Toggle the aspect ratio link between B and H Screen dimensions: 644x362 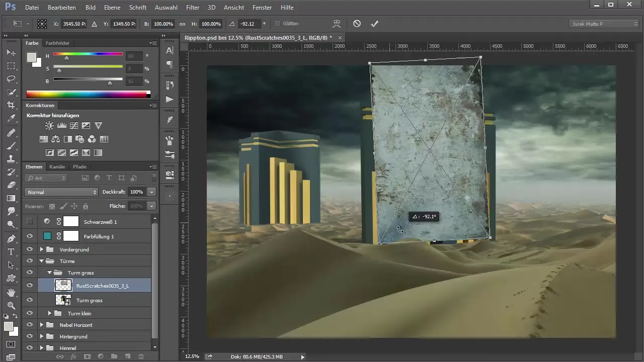(x=182, y=24)
